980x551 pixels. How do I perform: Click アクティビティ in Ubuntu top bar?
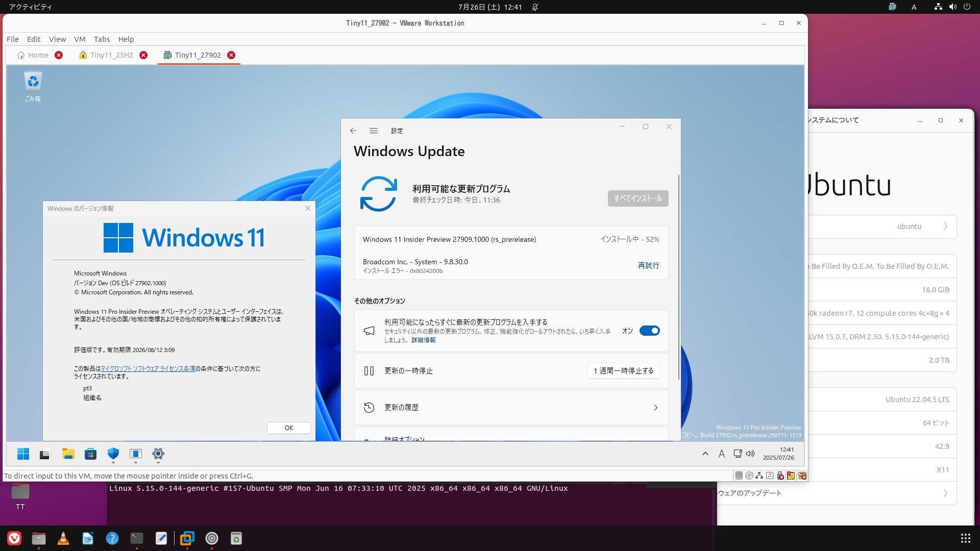coord(30,7)
